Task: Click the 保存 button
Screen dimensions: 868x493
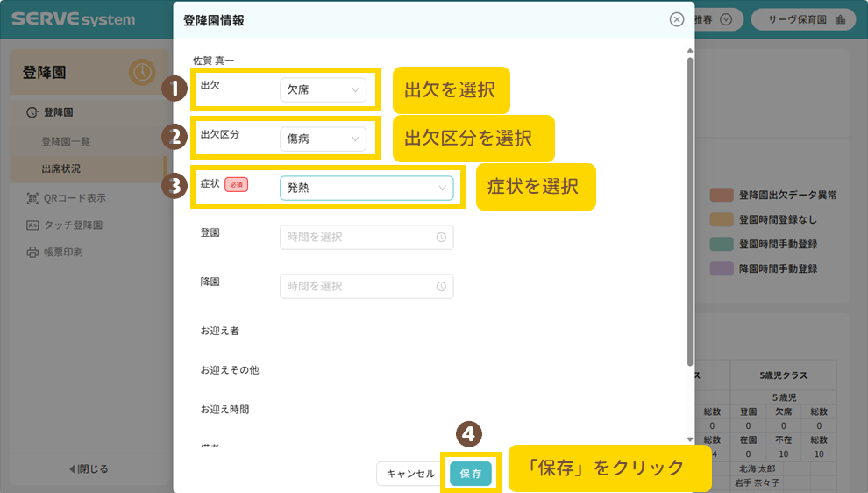Action: [x=471, y=474]
